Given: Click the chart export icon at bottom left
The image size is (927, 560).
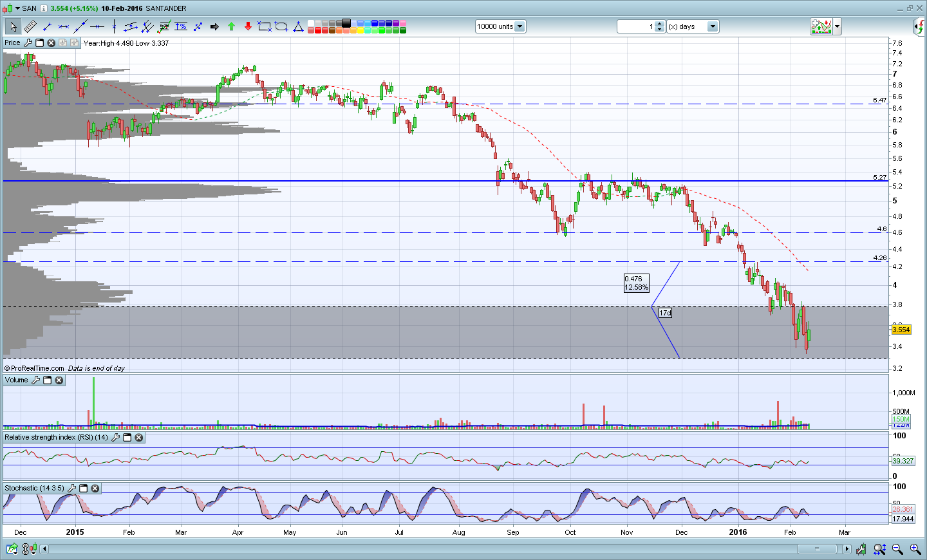Looking at the screenshot, I should tap(12, 549).
